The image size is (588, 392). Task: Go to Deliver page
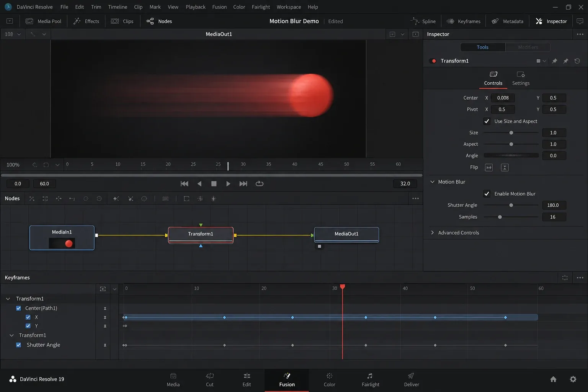pyautogui.click(x=412, y=380)
